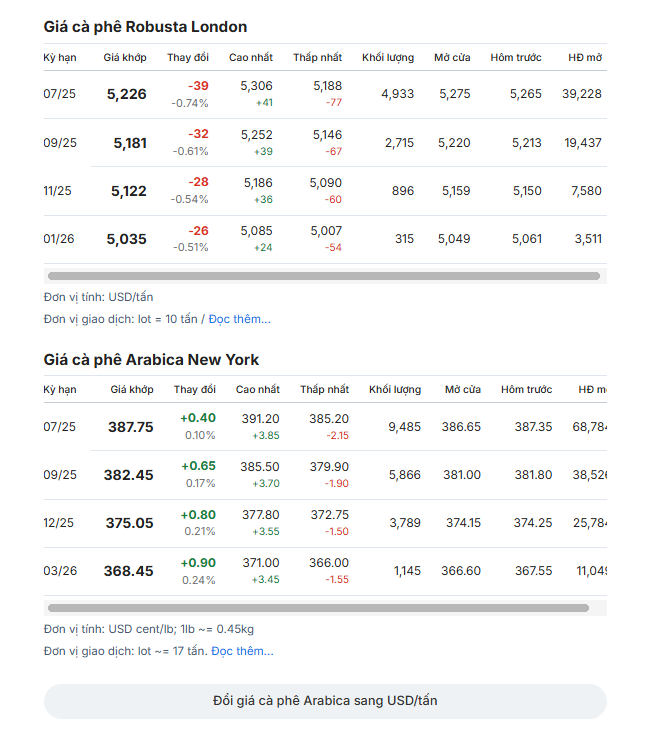Select Robusta 'Cao nhất' column header
This screenshot has width=654, height=737.
pyautogui.click(x=251, y=57)
